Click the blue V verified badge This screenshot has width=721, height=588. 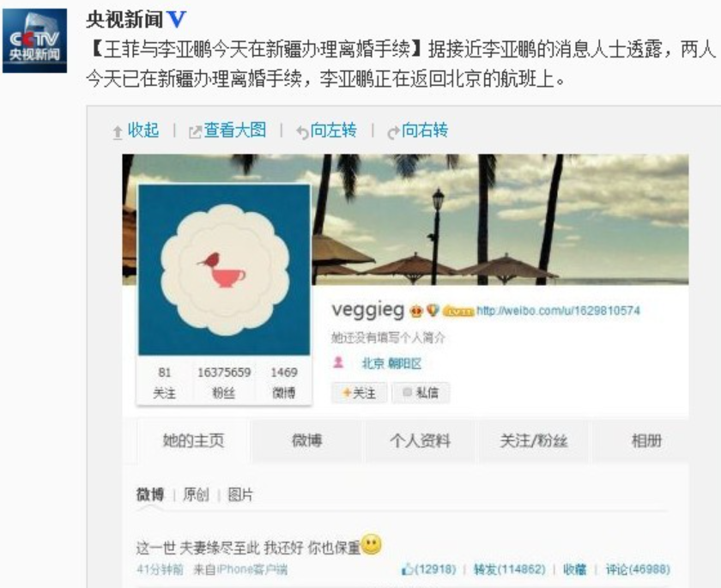(176, 19)
